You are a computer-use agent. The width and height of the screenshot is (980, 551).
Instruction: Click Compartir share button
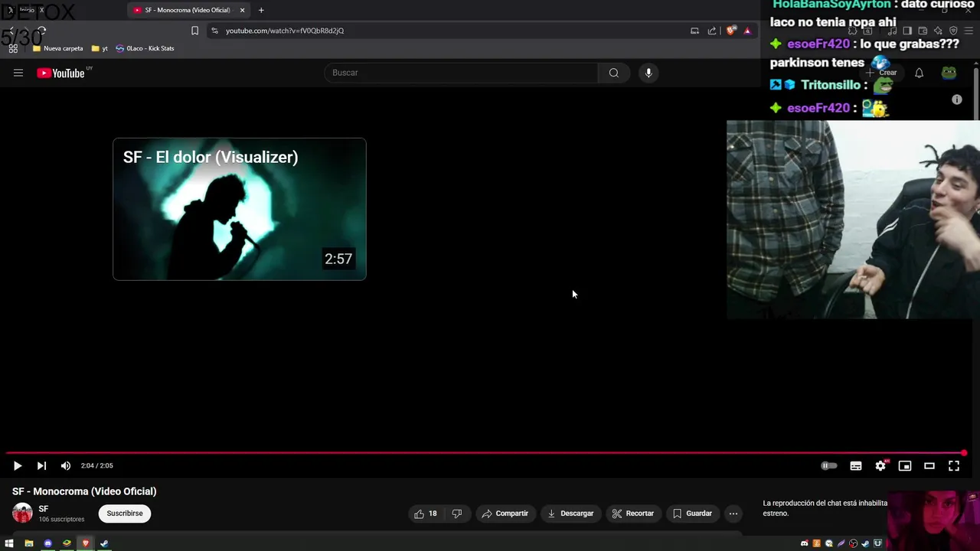[x=505, y=514]
